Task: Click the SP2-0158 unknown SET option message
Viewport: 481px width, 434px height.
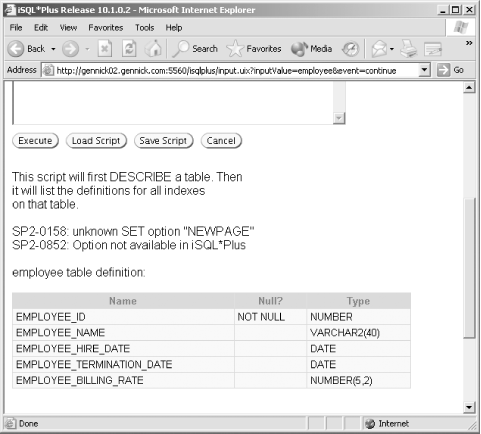Action: tap(133, 231)
